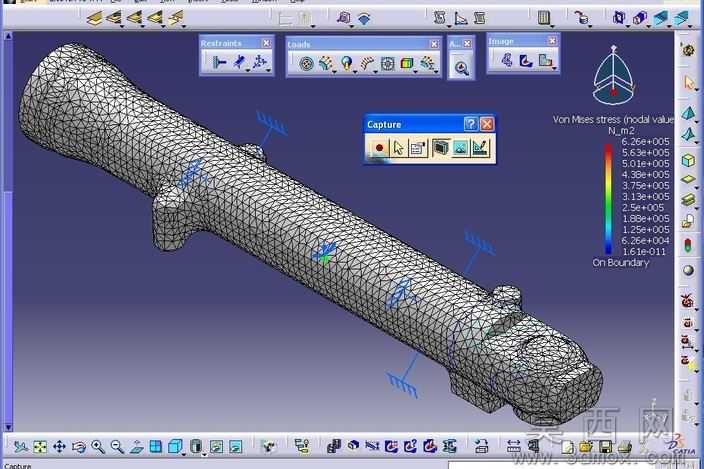Close the Capture dialog
Image resolution: width=704 pixels, height=469 pixels.
click(487, 124)
